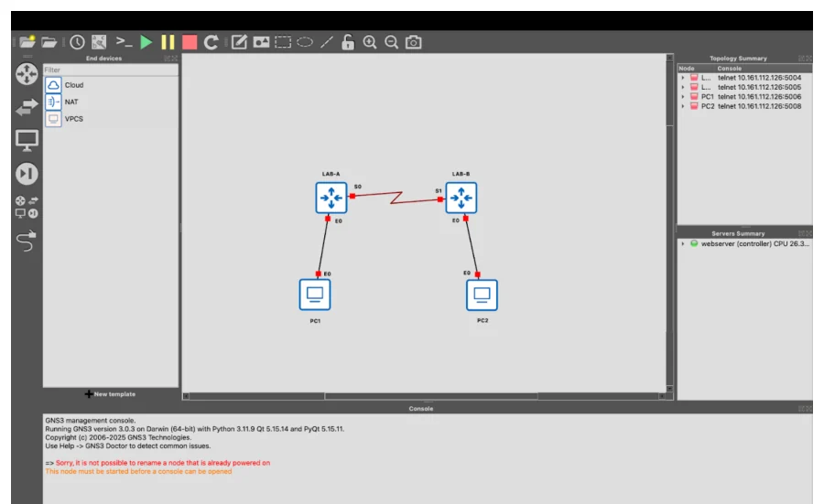Take a screenshot with camera icon
The image size is (824, 504).
click(x=414, y=42)
